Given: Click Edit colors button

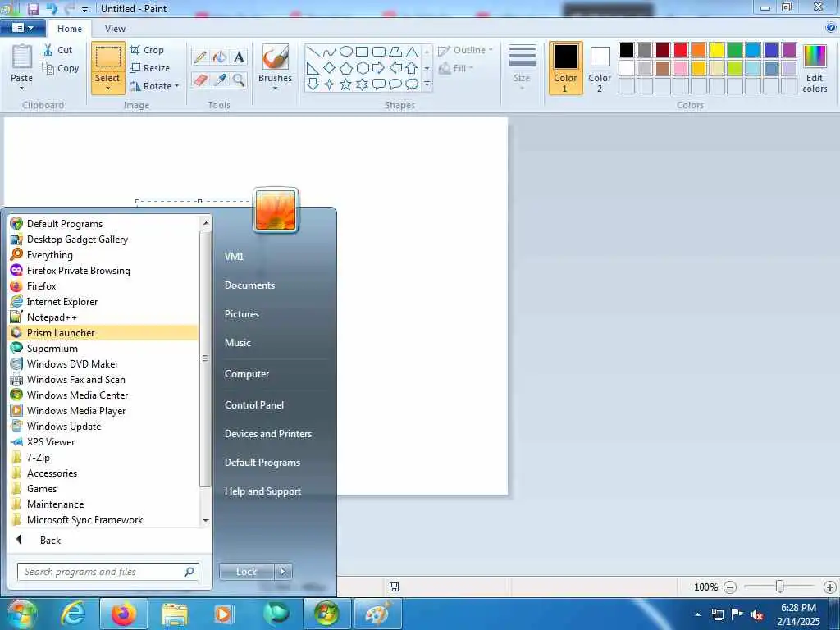Looking at the screenshot, I should pyautogui.click(x=815, y=68).
